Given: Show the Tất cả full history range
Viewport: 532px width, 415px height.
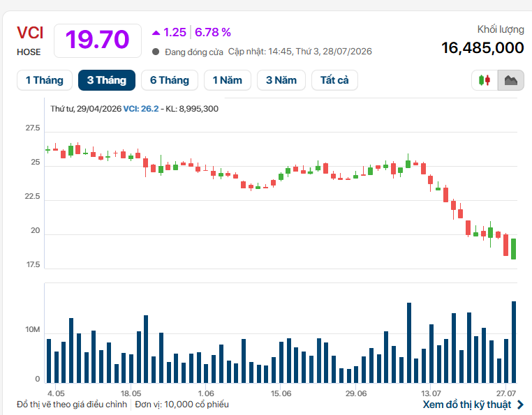Looking at the screenshot, I should pyautogui.click(x=334, y=80).
